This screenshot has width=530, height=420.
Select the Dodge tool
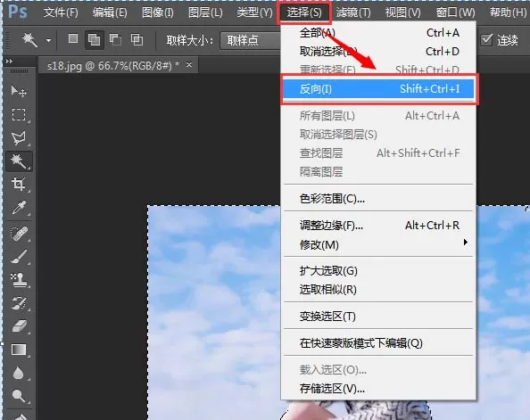(x=19, y=396)
